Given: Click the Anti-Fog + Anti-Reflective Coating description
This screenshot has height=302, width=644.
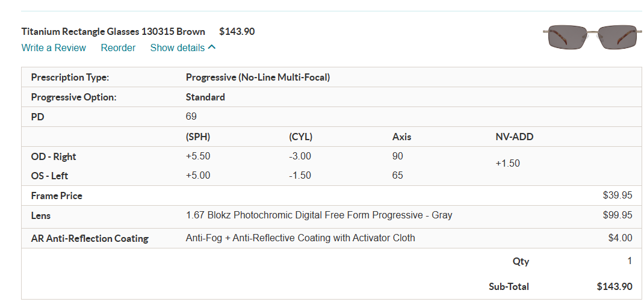Looking at the screenshot, I should (300, 238).
